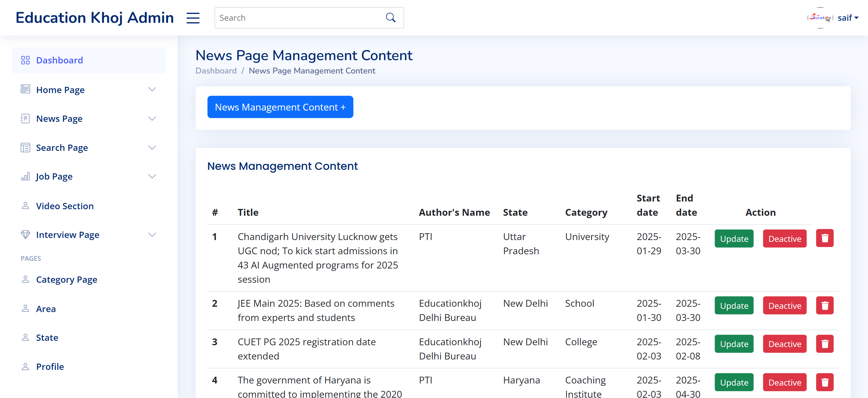Expand the Job Page submenu

(152, 176)
